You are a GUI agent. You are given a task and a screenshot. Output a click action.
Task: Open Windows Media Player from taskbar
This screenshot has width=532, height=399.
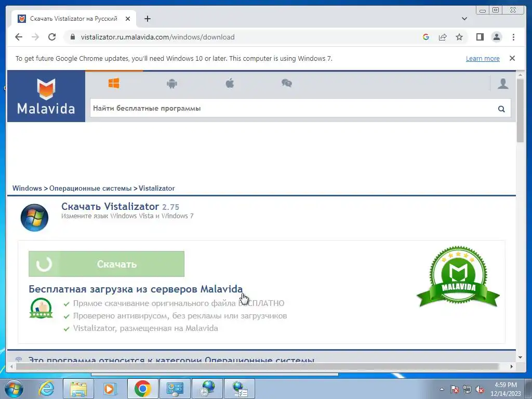point(110,389)
